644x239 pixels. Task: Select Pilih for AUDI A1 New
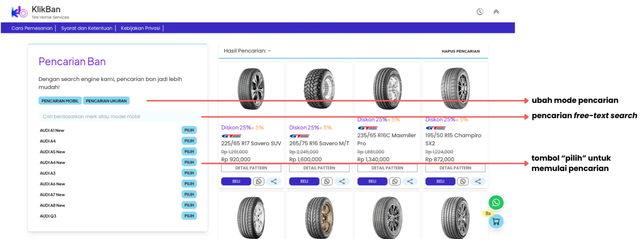(189, 130)
